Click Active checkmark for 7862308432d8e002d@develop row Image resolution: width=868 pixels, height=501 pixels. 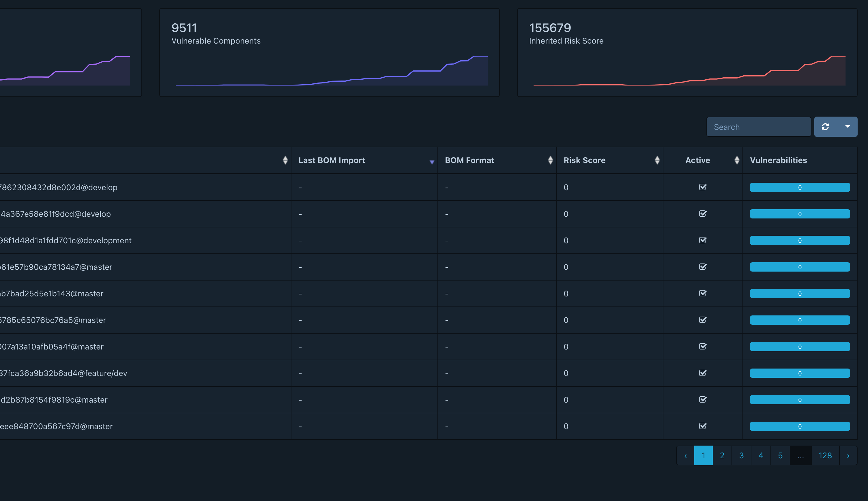tap(703, 187)
